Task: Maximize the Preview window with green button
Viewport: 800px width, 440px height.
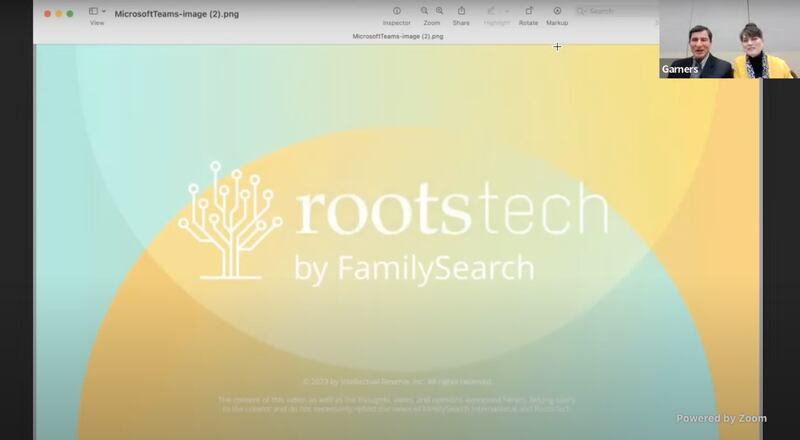Action: pyautogui.click(x=70, y=14)
